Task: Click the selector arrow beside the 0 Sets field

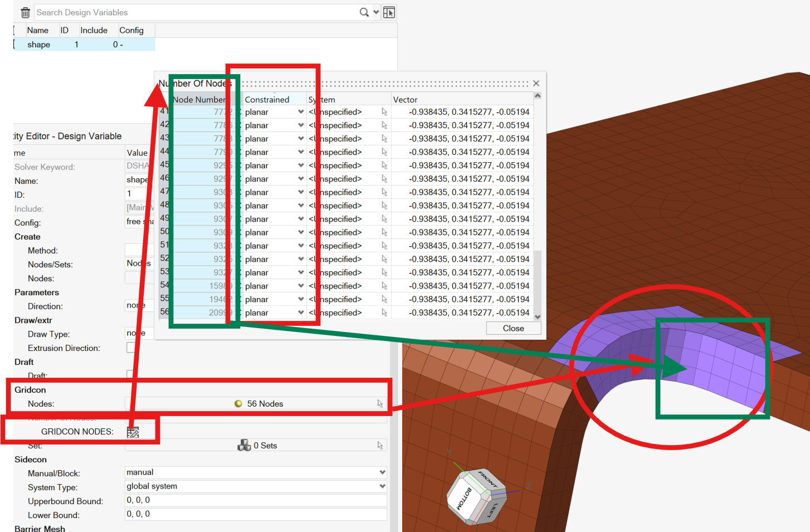Action: point(380,445)
